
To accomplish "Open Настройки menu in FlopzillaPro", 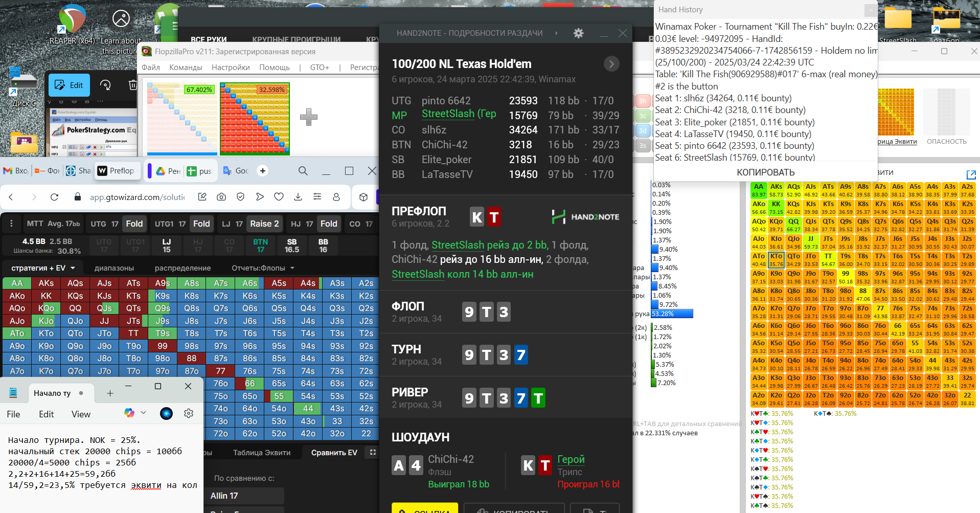I will [x=231, y=68].
